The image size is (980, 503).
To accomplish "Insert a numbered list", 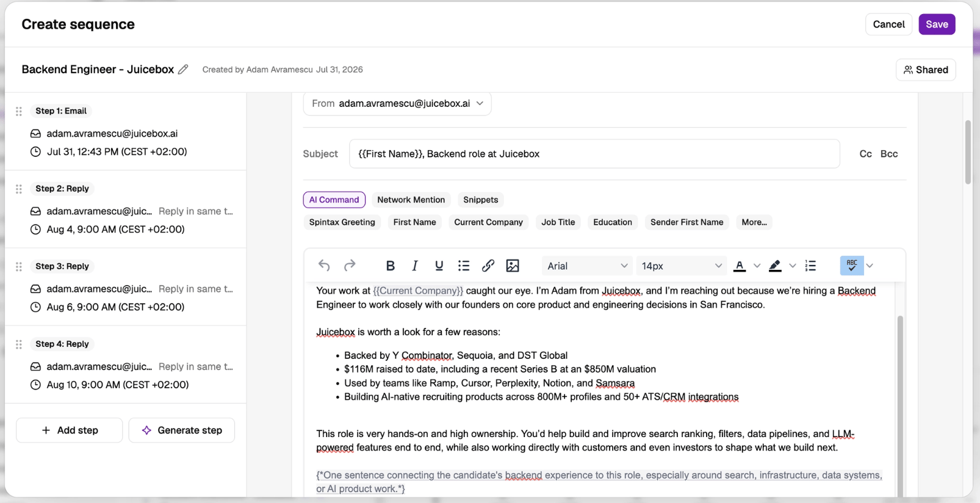I will (810, 266).
